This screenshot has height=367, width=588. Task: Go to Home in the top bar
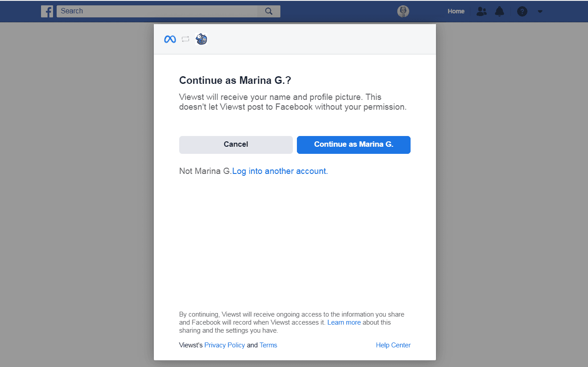click(x=456, y=12)
